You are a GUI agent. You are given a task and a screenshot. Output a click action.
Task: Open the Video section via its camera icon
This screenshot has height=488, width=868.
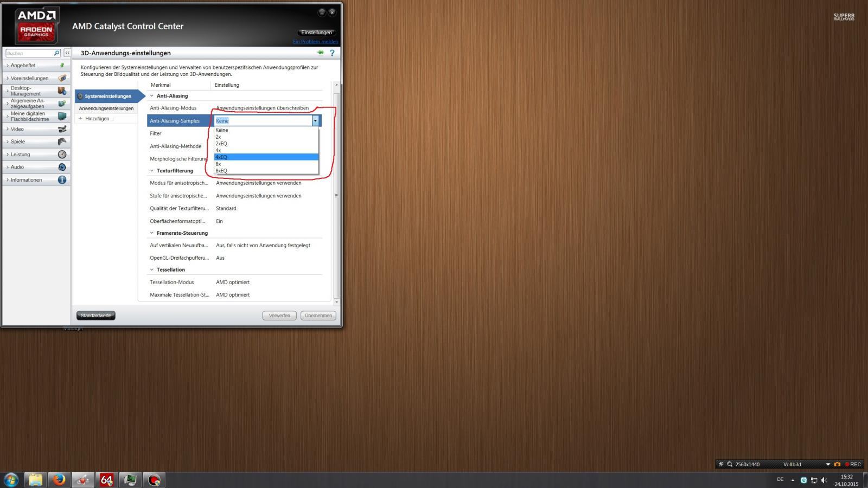point(62,129)
